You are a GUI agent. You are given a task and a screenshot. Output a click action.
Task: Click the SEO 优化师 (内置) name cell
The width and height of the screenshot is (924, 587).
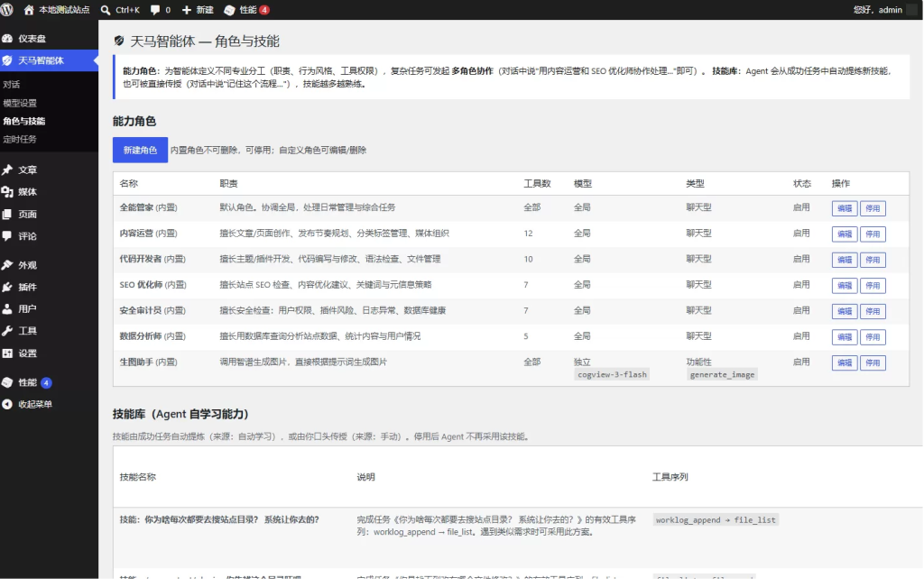pyautogui.click(x=152, y=284)
